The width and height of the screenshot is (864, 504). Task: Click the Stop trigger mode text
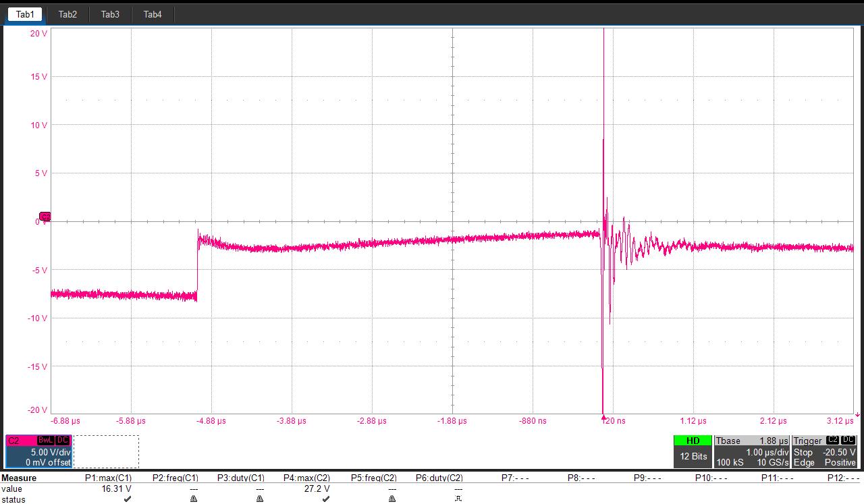(x=803, y=452)
